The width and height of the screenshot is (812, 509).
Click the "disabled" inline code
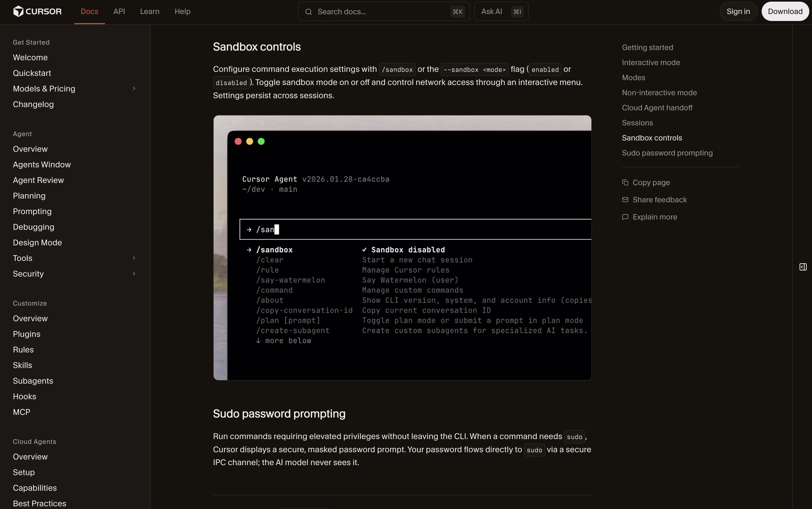[231, 83]
